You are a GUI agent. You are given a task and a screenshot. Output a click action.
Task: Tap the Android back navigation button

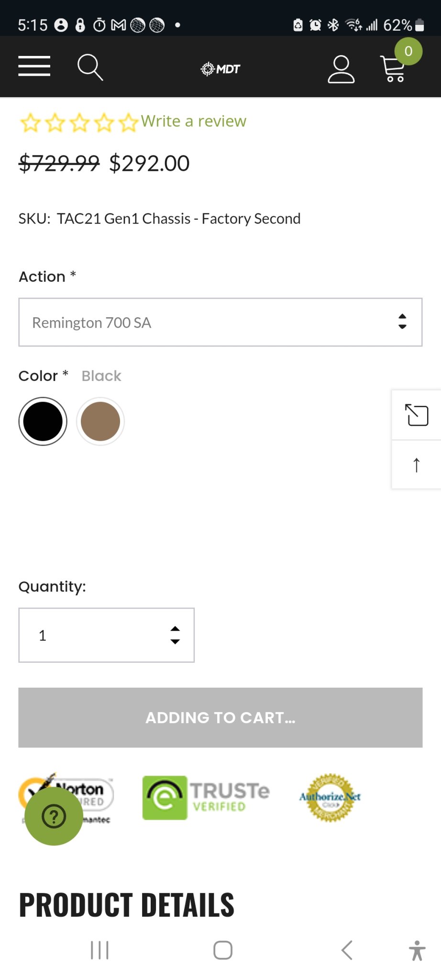tap(347, 950)
